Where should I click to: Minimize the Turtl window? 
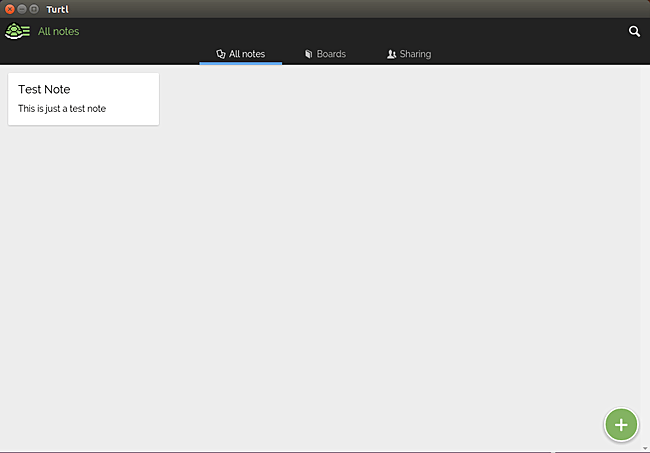pyautogui.click(x=22, y=9)
